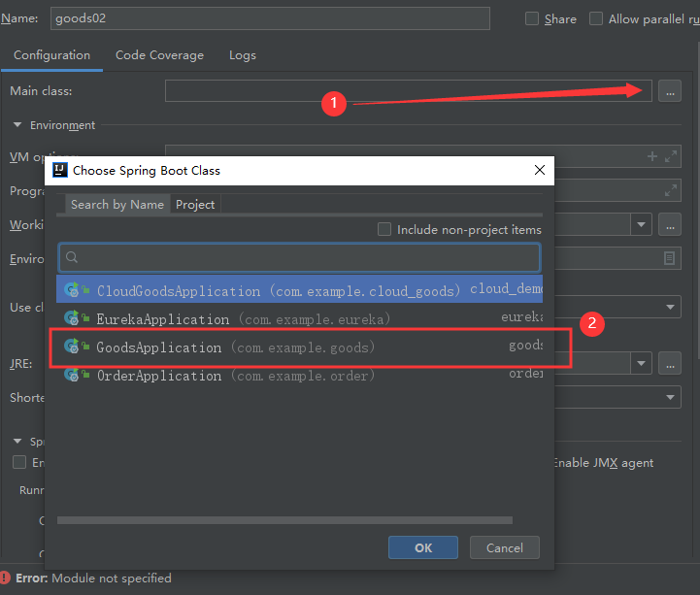Open the Environment variables list icon

(669, 258)
